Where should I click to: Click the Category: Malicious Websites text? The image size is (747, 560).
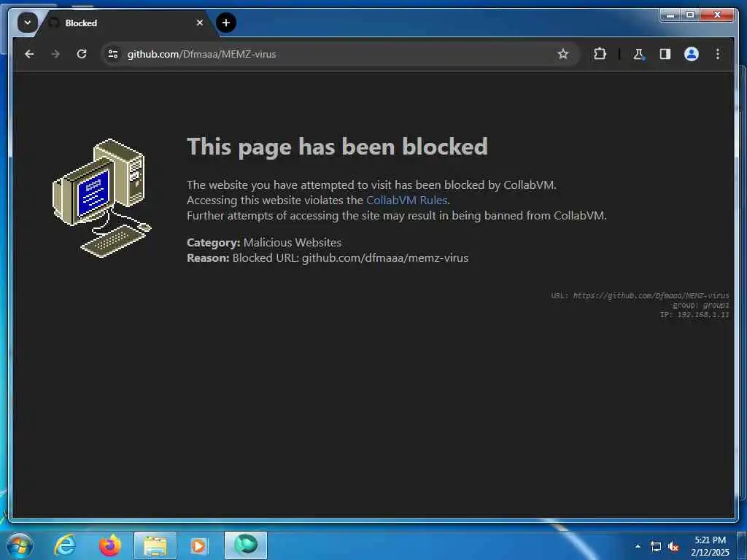(x=264, y=242)
